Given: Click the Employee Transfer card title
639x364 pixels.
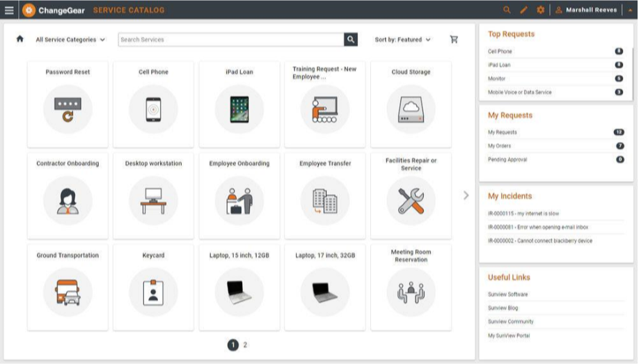Looking at the screenshot, I should (325, 164).
